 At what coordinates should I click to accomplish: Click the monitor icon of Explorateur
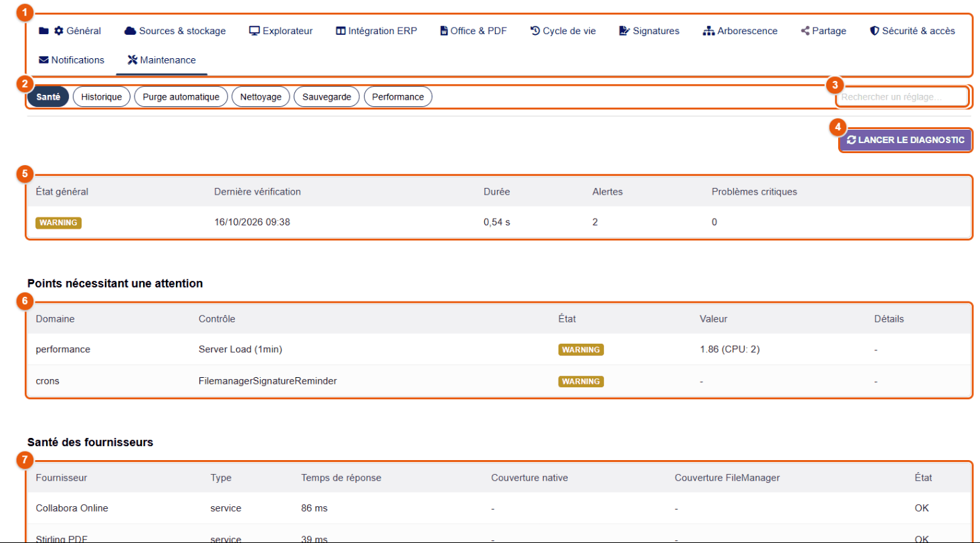click(254, 31)
